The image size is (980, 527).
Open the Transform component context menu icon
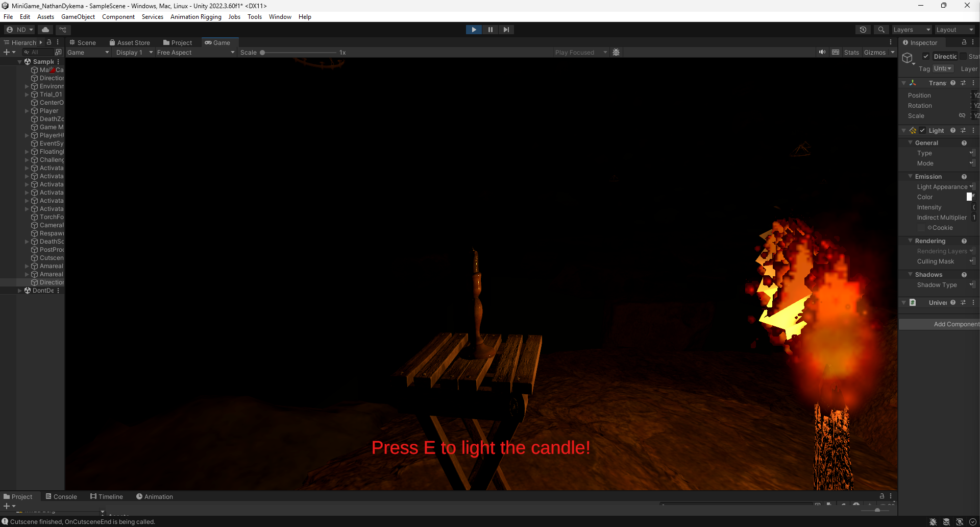[x=973, y=83]
